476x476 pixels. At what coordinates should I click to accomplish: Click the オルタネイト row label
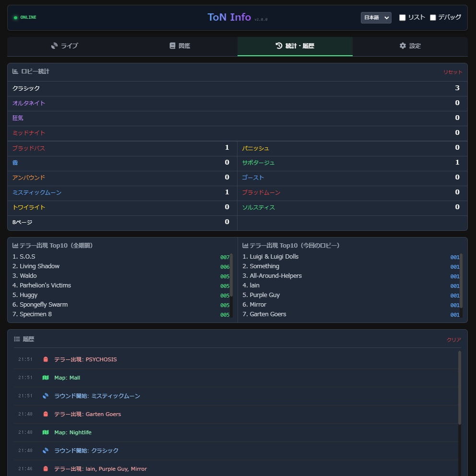[x=29, y=103]
